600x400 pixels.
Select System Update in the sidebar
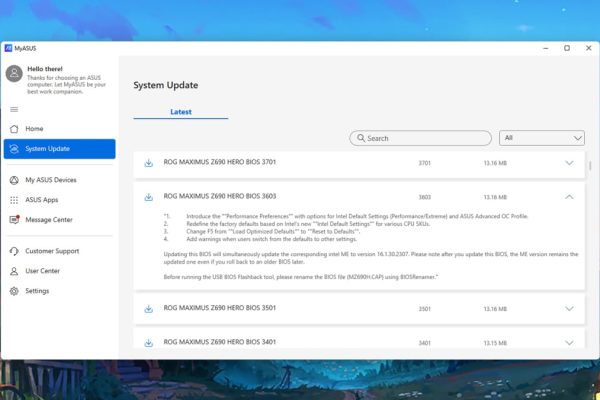point(59,149)
